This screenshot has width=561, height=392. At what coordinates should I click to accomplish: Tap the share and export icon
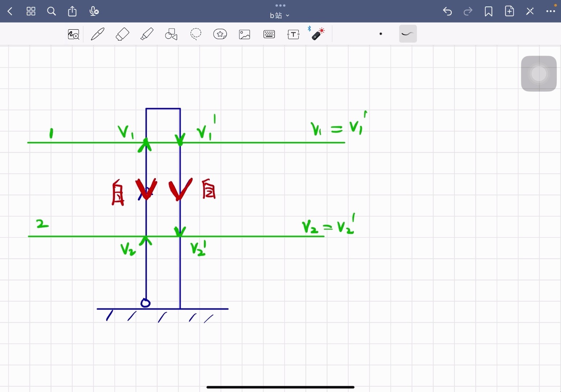tap(72, 11)
